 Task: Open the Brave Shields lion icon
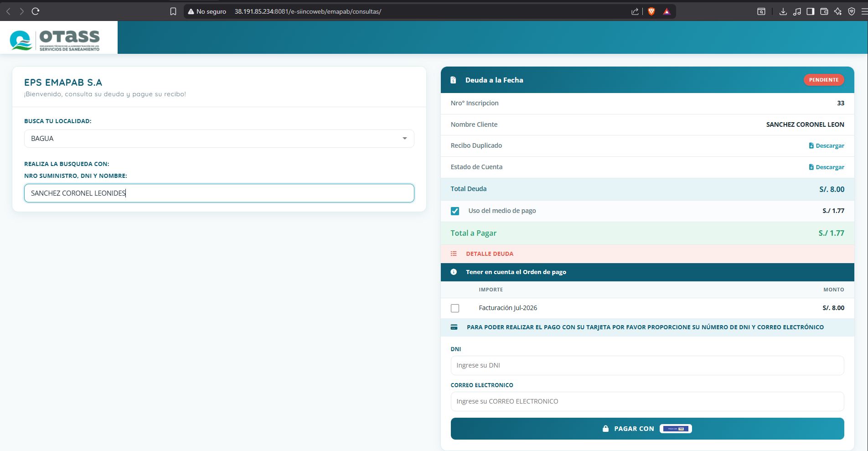[651, 11]
